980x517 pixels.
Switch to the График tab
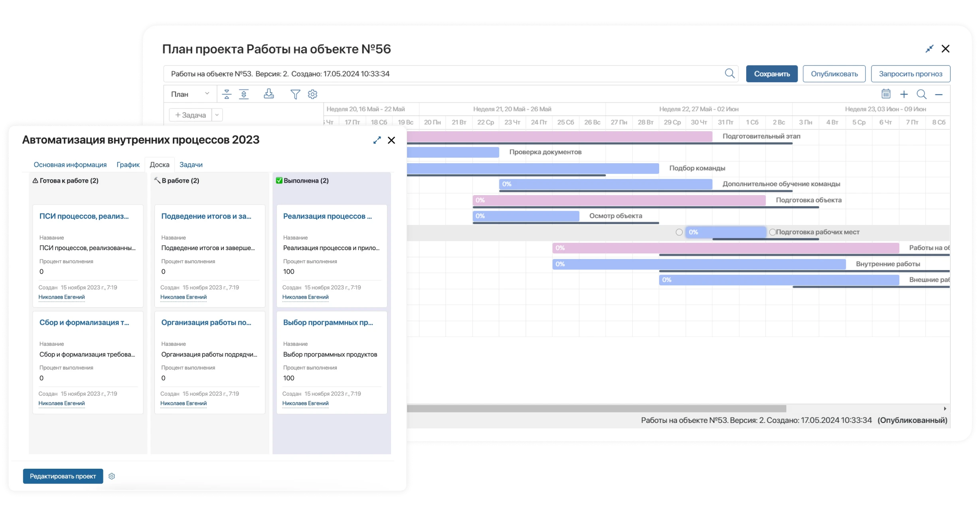point(128,164)
